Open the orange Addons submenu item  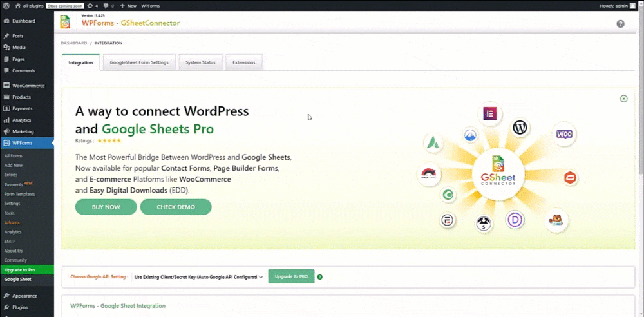tap(12, 222)
